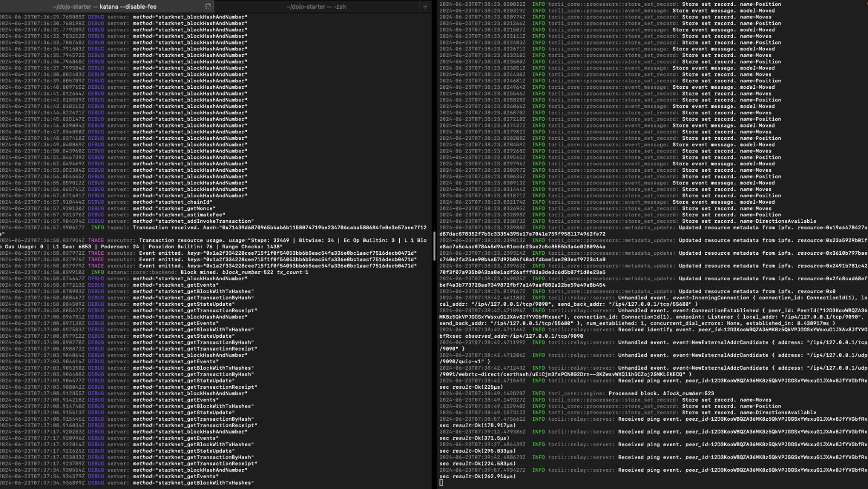Open a new terminal tab with plus button
868x489 pixels.
tap(425, 7)
